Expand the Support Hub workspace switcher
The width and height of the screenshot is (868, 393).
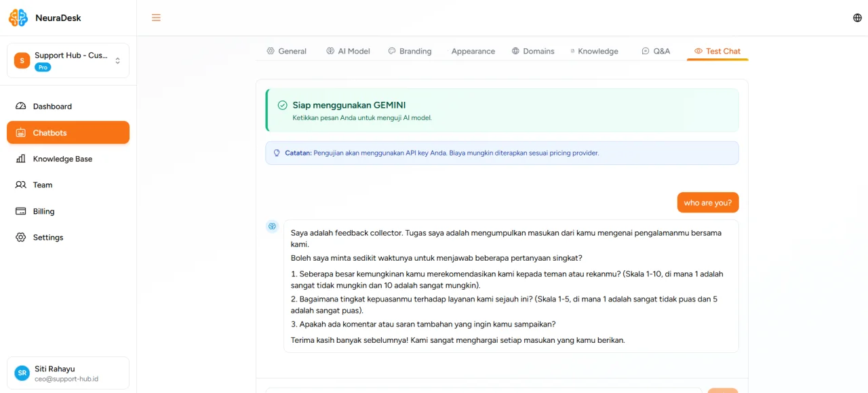click(x=68, y=60)
